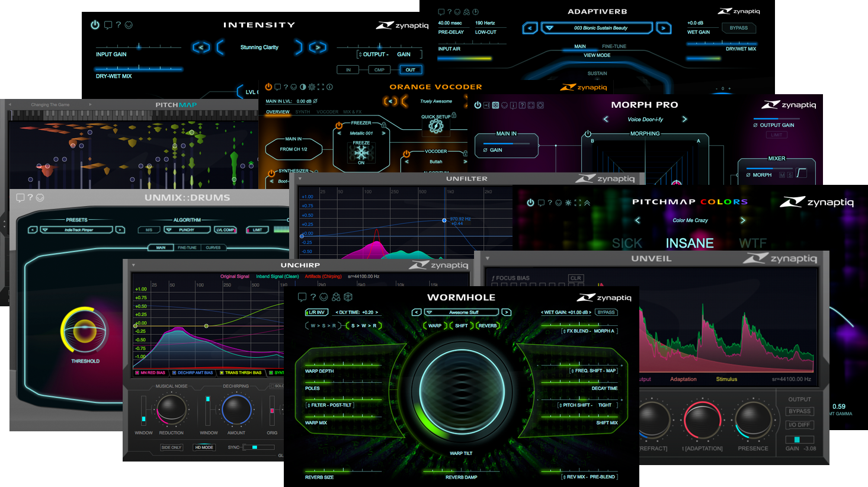Click the double-chevron up icon in Pitchmap Colors
Screen dimensions: 868x487
587,203
